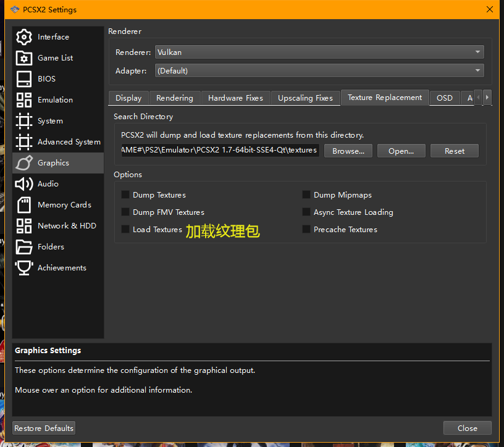
Task: Select the Game List category label
Action: click(x=56, y=58)
